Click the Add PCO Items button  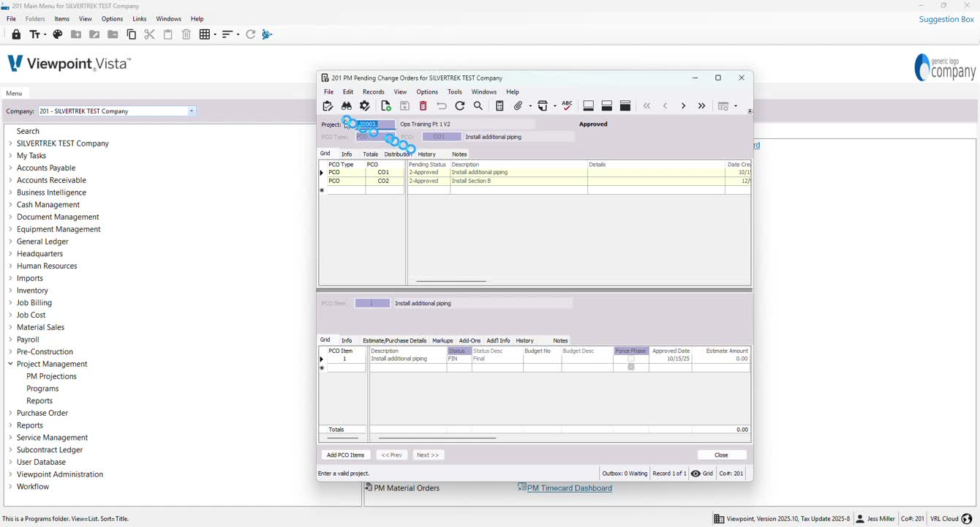pos(345,455)
